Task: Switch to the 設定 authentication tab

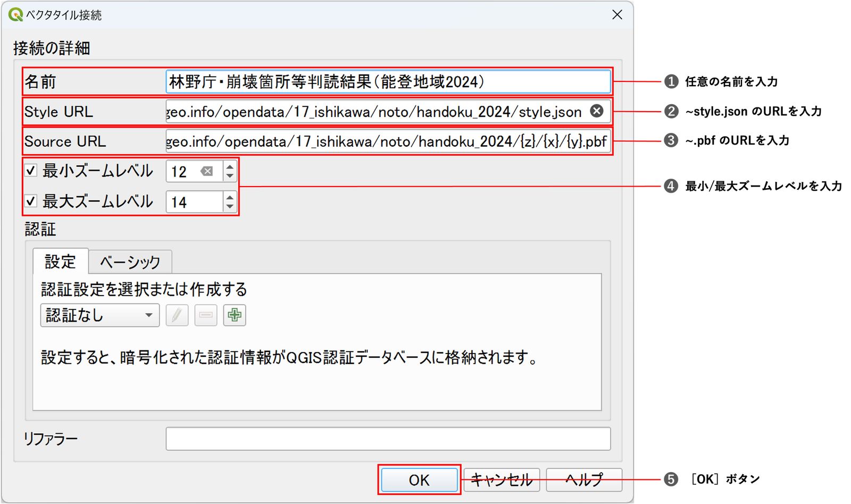Action: (x=61, y=262)
